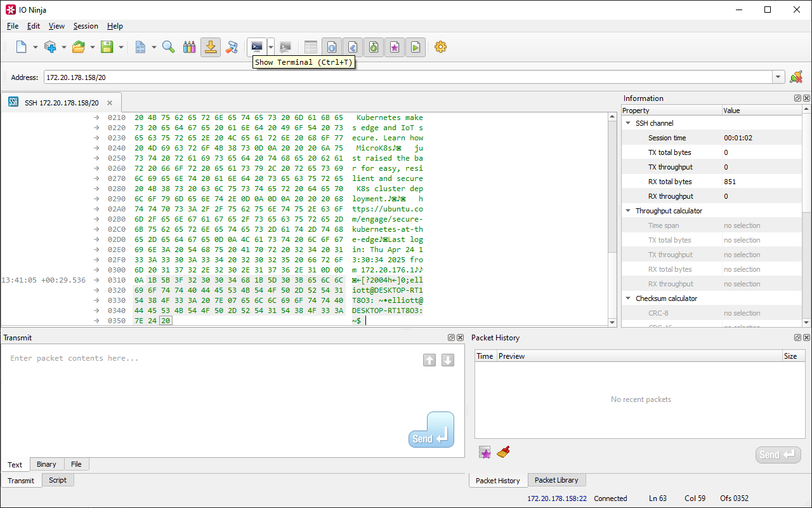Click the log scrollbar down arrow
The height and width of the screenshot is (508, 812).
point(612,322)
